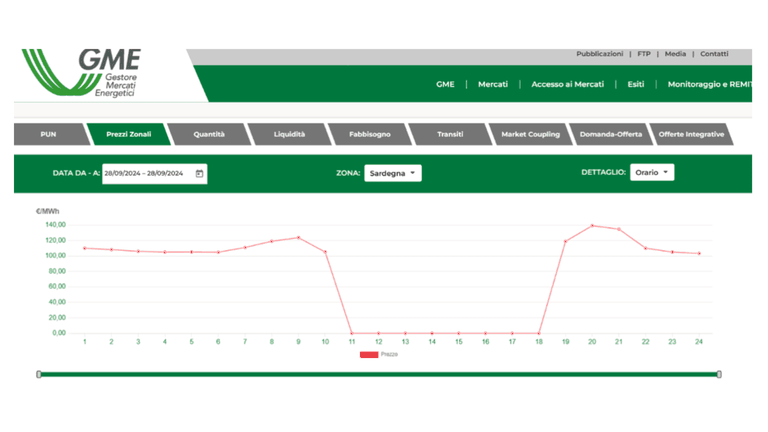Image resolution: width=768 pixels, height=432 pixels.
Task: Open the Domanda-Offerta tab
Action: (610, 134)
